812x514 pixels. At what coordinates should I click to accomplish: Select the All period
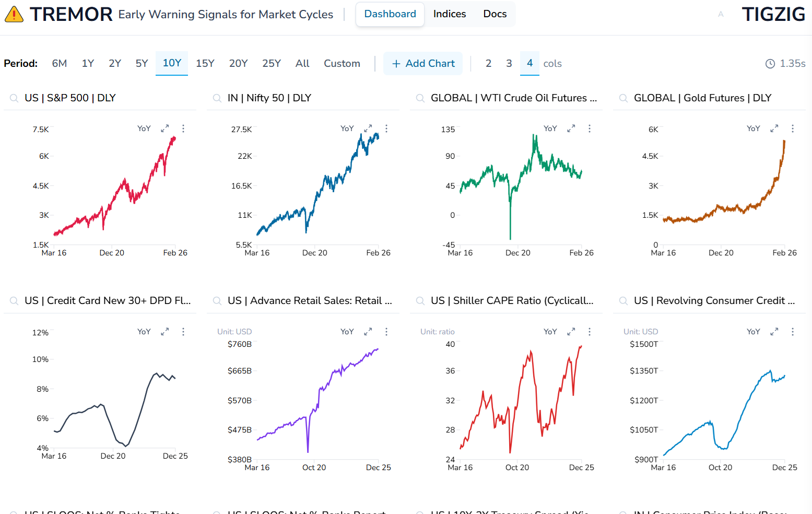click(x=302, y=64)
